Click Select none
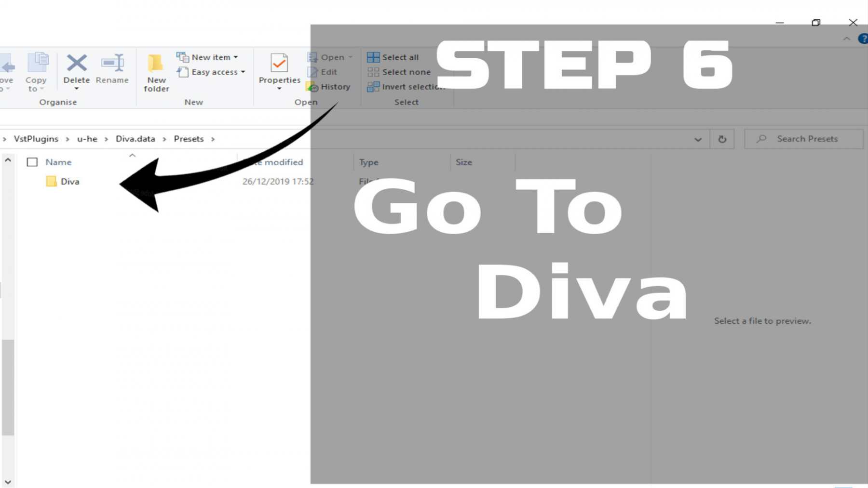The width and height of the screenshot is (868, 488). [399, 72]
